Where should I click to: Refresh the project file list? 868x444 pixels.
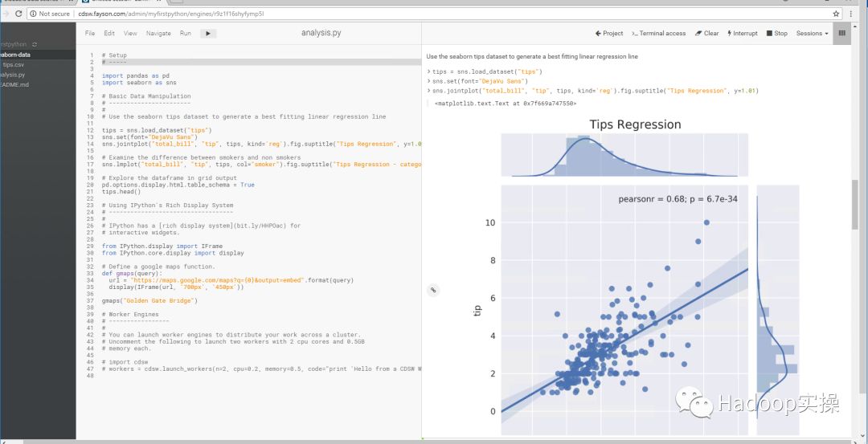pos(35,44)
